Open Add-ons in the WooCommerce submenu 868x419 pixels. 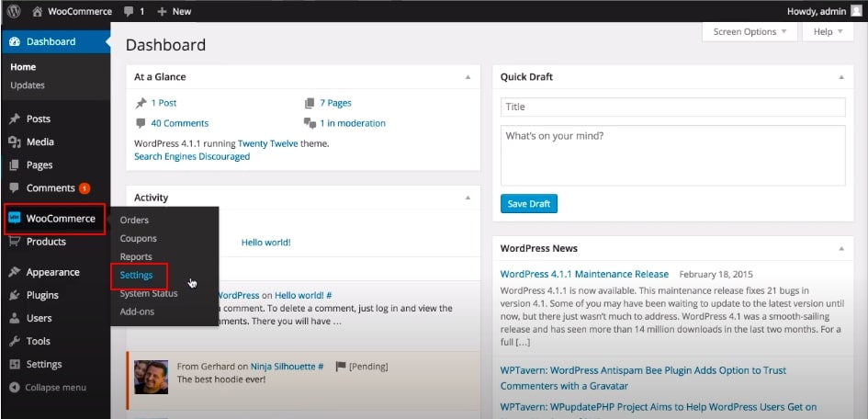[137, 311]
